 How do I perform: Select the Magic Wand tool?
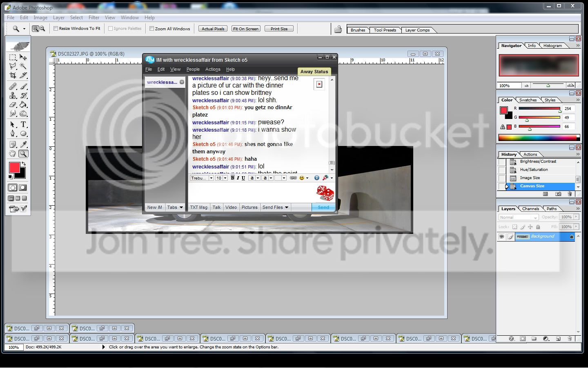(23, 66)
